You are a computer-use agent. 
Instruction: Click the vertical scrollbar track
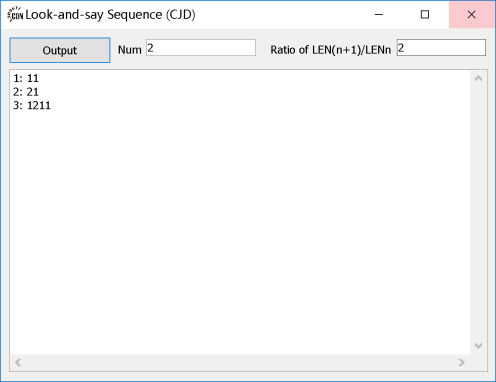[478, 212]
